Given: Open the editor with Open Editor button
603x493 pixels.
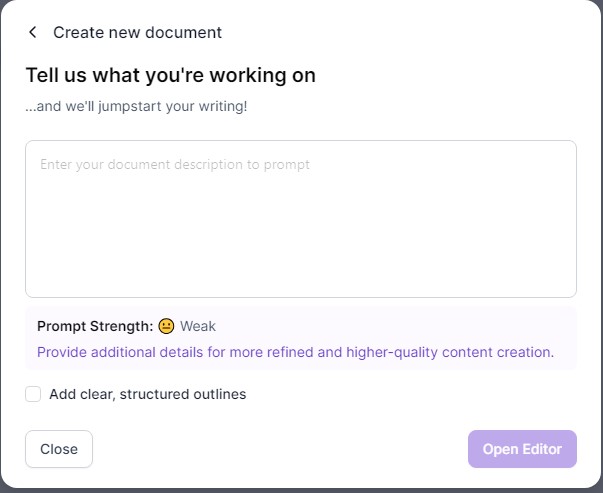Looking at the screenshot, I should coord(522,449).
